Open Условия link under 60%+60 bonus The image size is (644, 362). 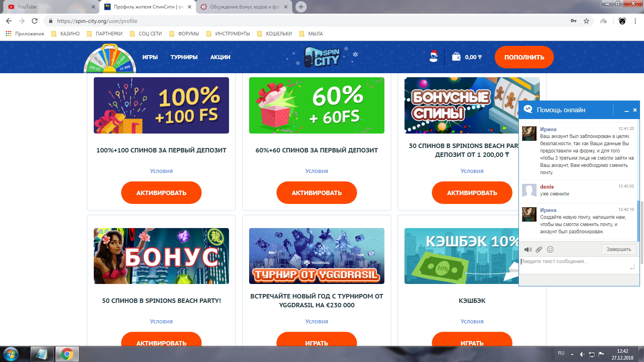(317, 171)
